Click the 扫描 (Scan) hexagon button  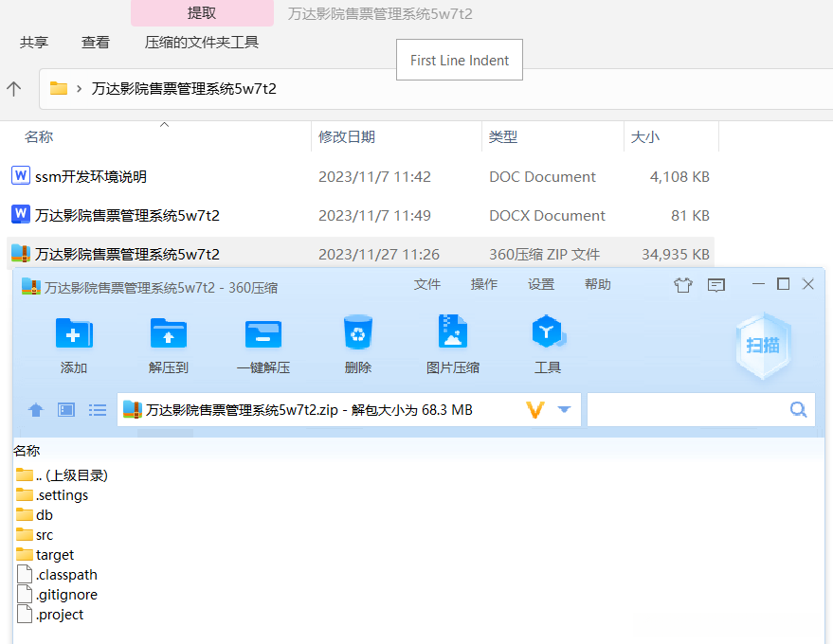pyautogui.click(x=764, y=346)
